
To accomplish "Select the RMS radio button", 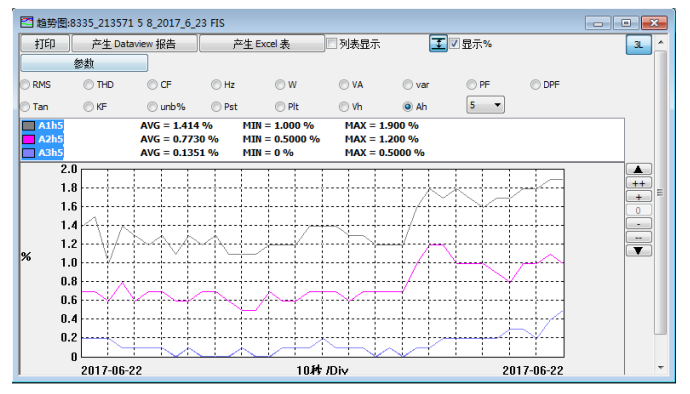I will (26, 85).
